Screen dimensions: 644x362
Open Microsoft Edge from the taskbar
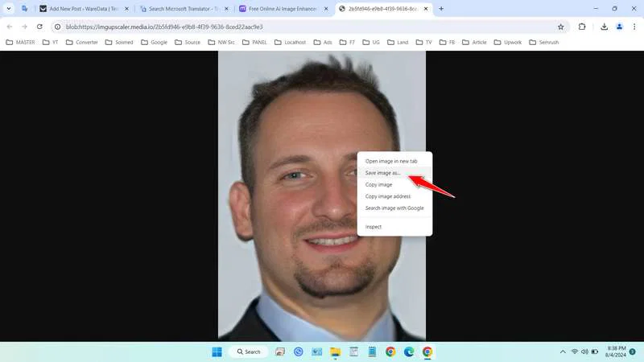[409, 352]
